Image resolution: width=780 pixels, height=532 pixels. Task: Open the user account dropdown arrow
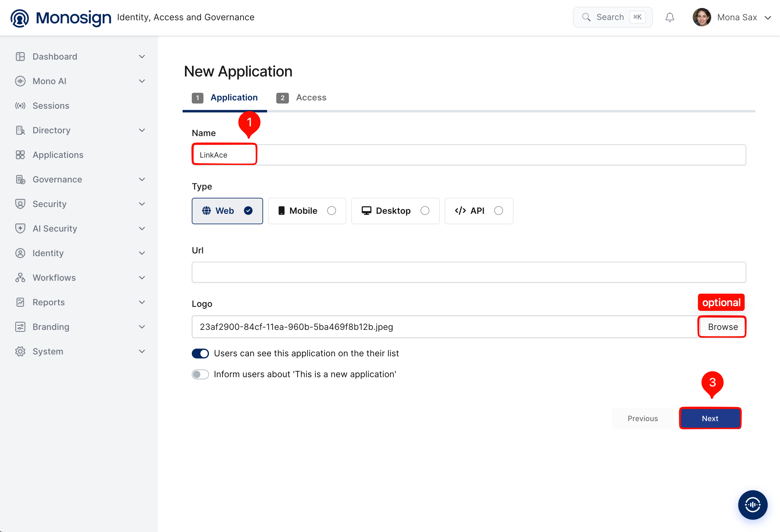click(768, 18)
